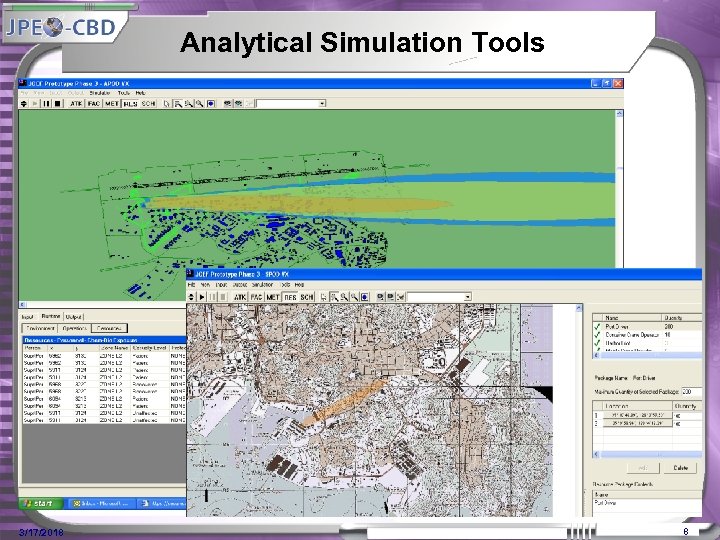Click play button in SPOD window toolbar

tap(202, 297)
